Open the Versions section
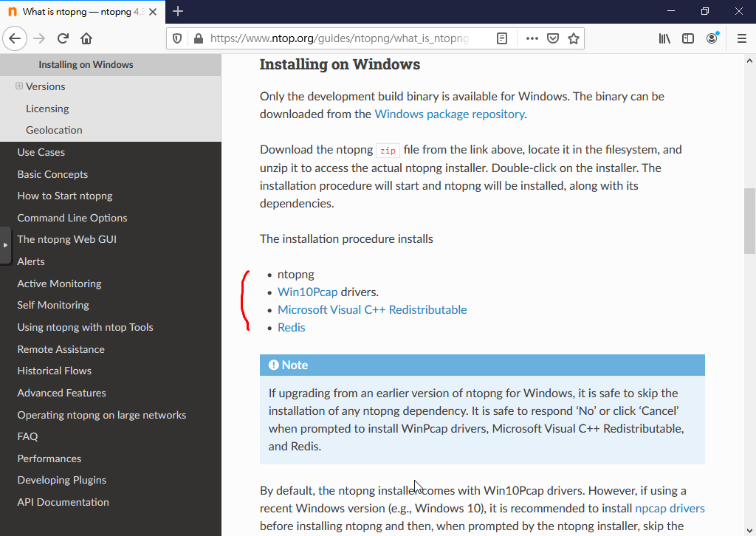The height and width of the screenshot is (536, 756). coord(45,87)
